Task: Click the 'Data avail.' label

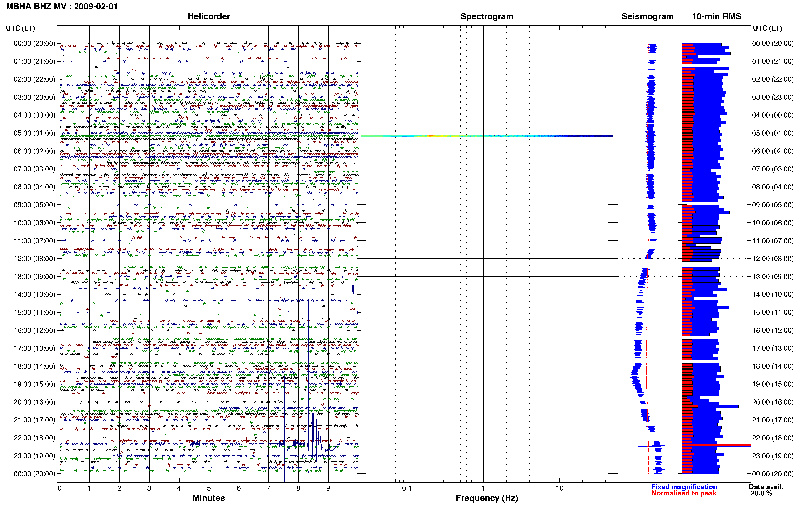Action: [x=766, y=487]
